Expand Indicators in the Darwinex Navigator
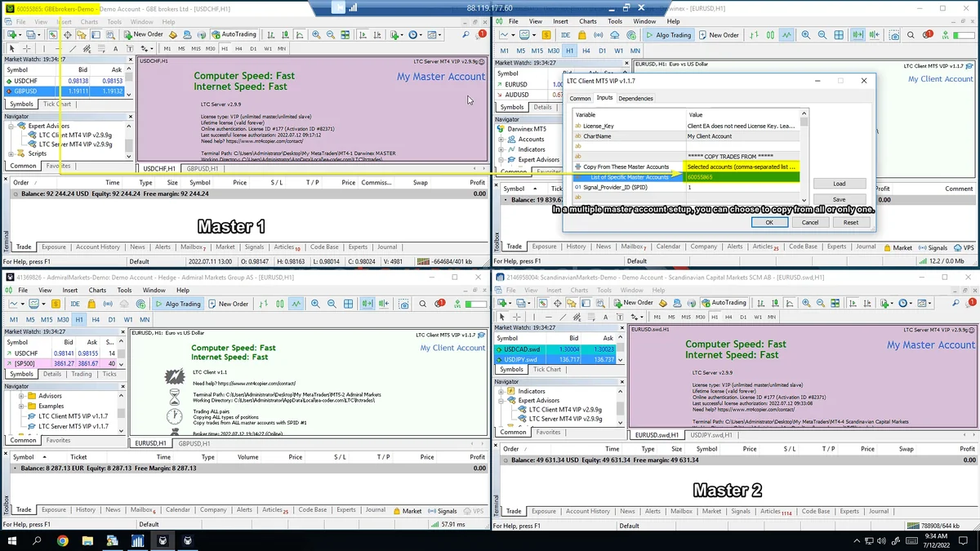 pyautogui.click(x=501, y=150)
